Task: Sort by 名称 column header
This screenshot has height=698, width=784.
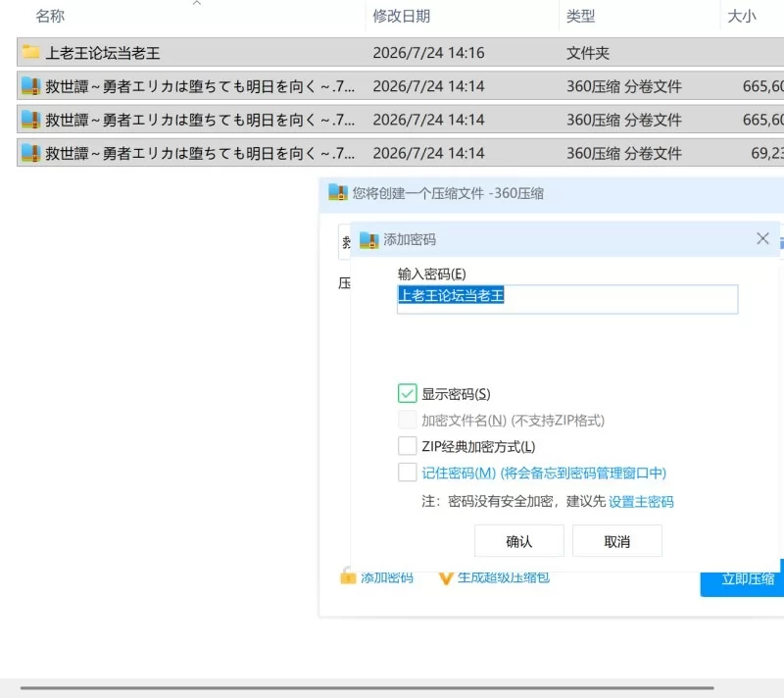Action: coord(50,16)
